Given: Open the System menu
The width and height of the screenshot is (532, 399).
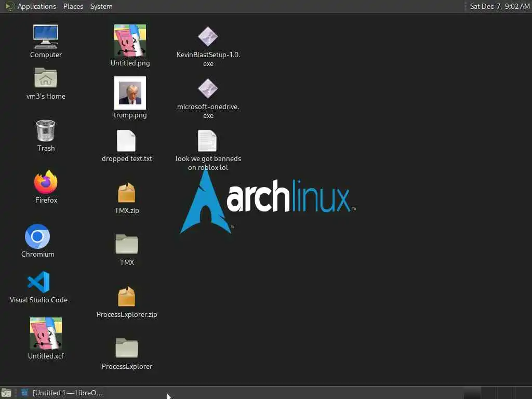Looking at the screenshot, I should coord(101,6).
